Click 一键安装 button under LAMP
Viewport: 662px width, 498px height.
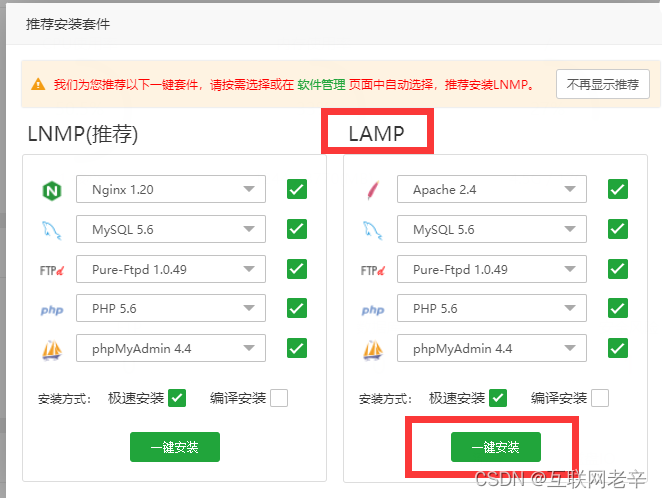click(x=496, y=447)
